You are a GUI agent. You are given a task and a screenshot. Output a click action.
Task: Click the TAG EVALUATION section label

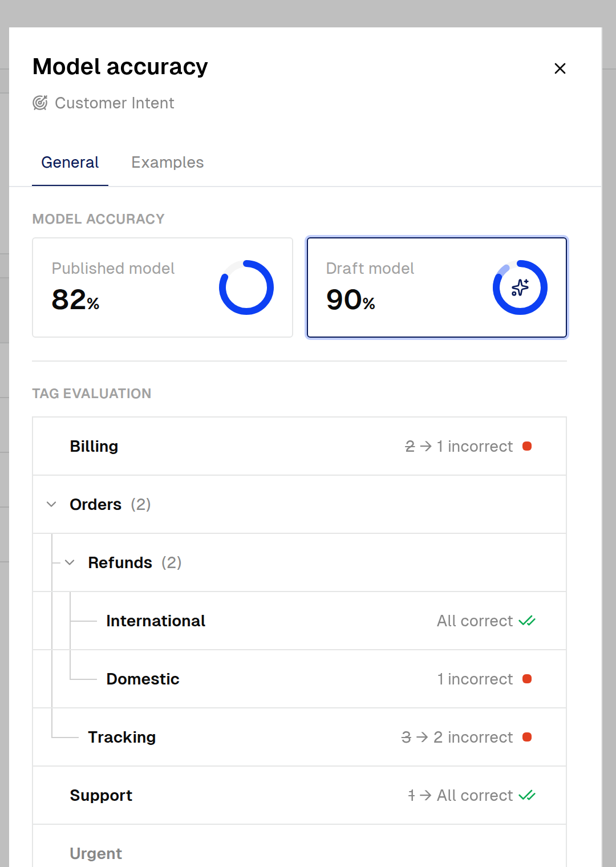click(92, 394)
